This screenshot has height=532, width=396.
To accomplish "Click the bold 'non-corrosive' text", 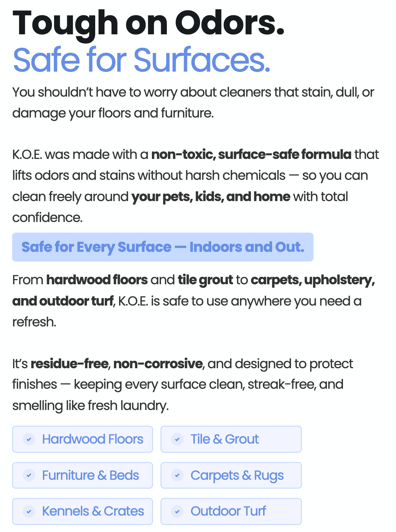I will tap(158, 363).
